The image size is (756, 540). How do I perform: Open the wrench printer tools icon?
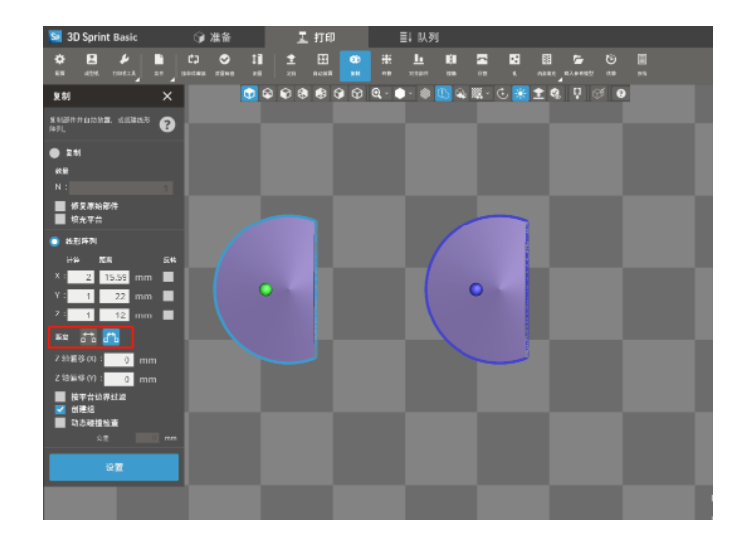(124, 60)
